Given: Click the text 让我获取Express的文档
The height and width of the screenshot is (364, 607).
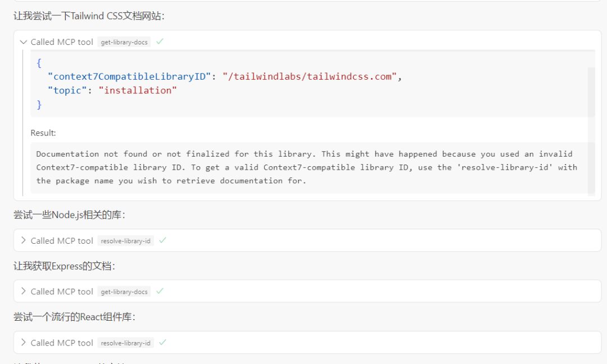Looking at the screenshot, I should click(64, 266).
